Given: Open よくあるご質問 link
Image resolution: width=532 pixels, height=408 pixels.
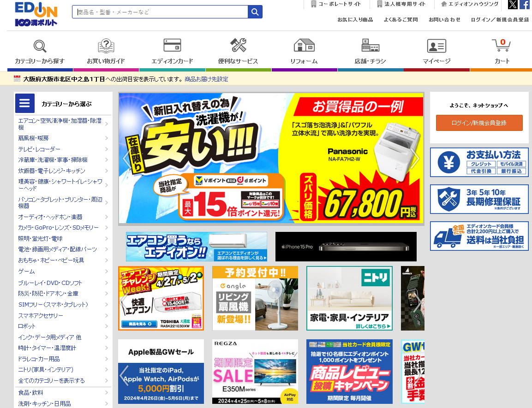Looking at the screenshot, I should click(400, 20).
